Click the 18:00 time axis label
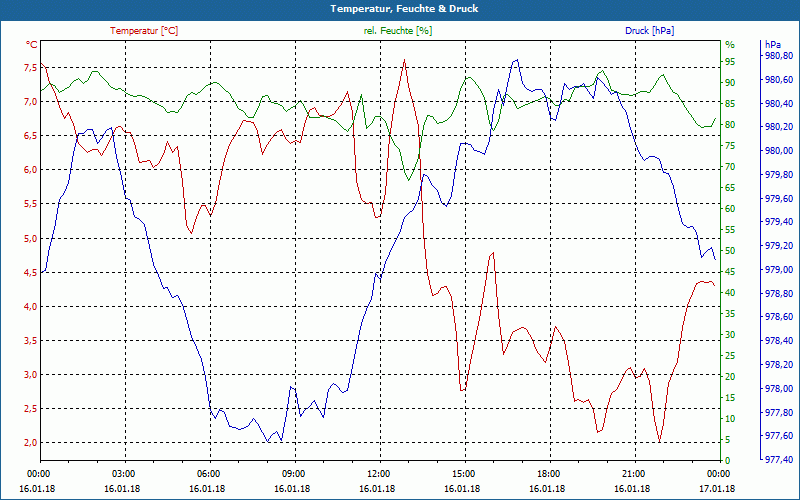 [x=547, y=473]
